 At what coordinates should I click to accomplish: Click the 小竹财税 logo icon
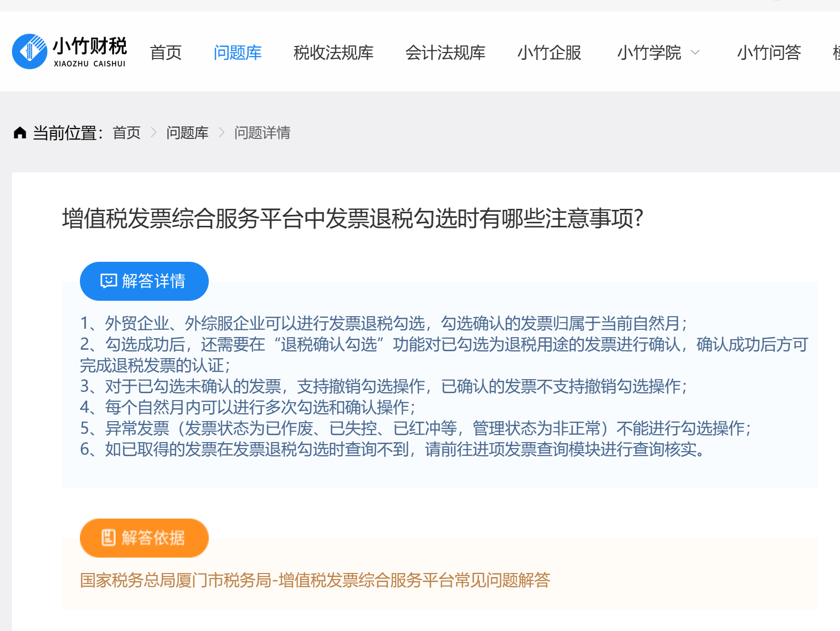29,51
